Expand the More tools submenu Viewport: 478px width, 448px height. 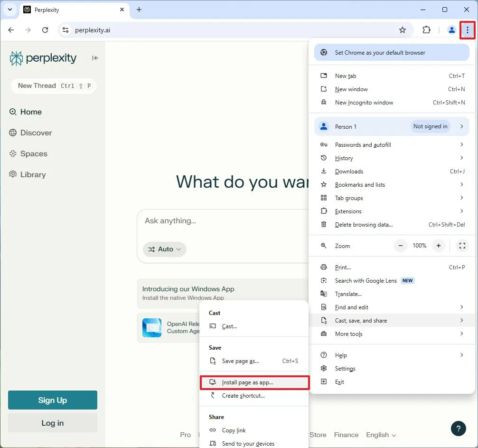point(349,334)
